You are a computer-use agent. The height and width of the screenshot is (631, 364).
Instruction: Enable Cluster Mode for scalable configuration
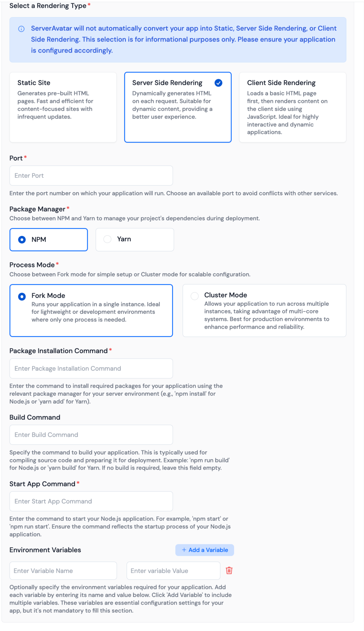point(195,296)
